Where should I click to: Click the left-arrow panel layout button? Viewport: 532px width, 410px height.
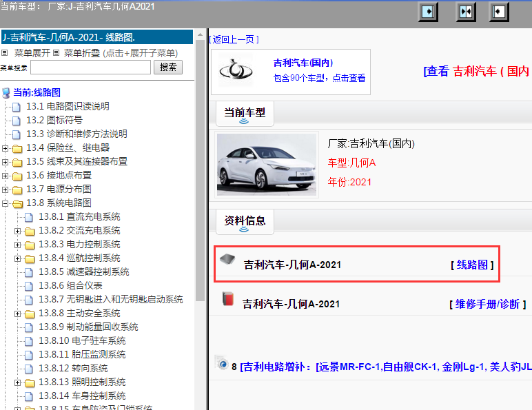(499, 12)
